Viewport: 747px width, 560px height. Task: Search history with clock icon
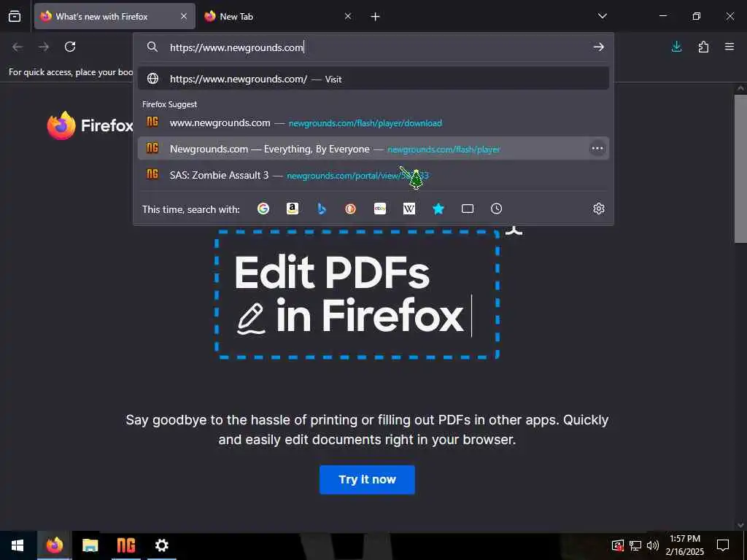click(x=496, y=209)
